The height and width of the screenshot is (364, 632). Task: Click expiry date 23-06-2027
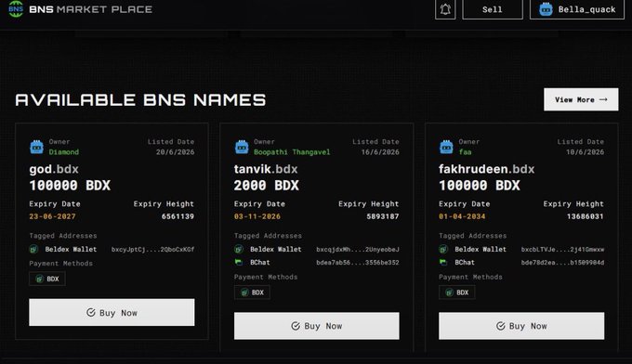point(52,216)
